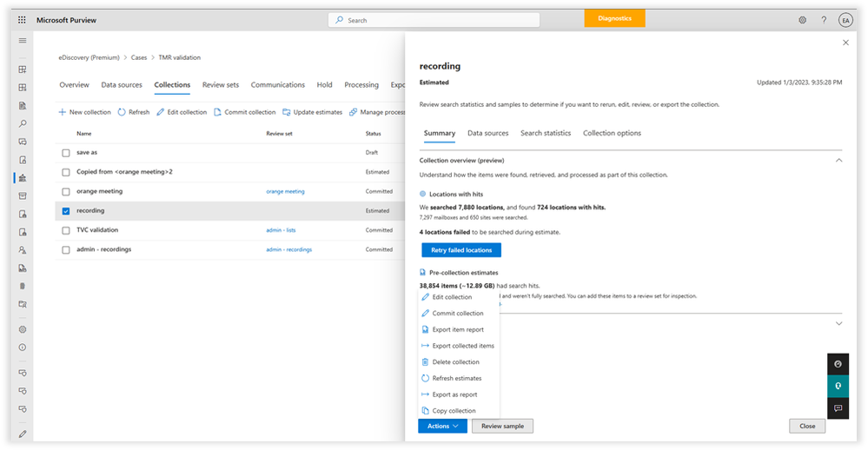Uncheck the 'recording' row checkbox

point(66,211)
